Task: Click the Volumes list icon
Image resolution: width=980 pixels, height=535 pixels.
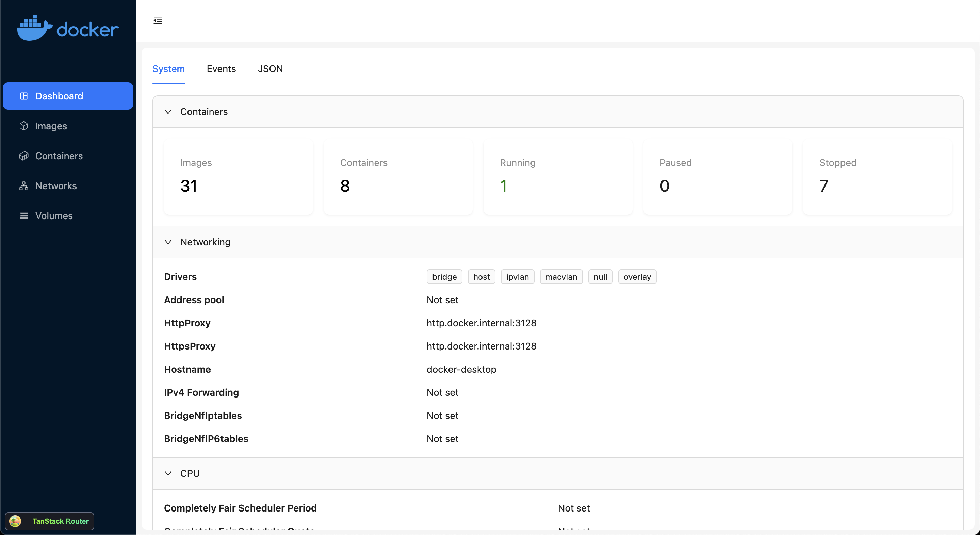Action: [23, 216]
